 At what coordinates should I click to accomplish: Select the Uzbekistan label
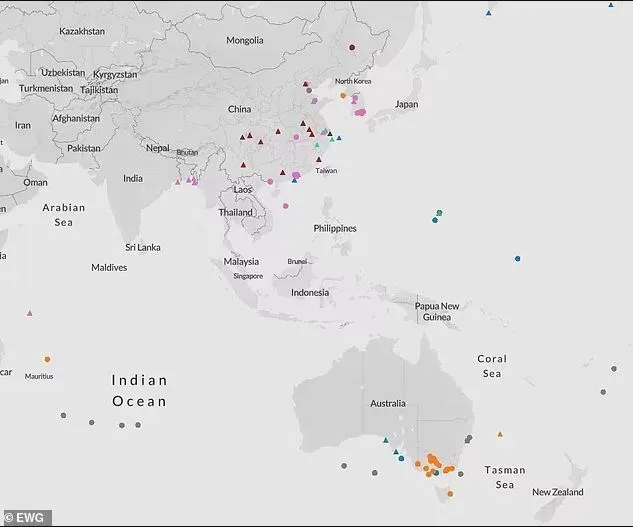point(63,73)
